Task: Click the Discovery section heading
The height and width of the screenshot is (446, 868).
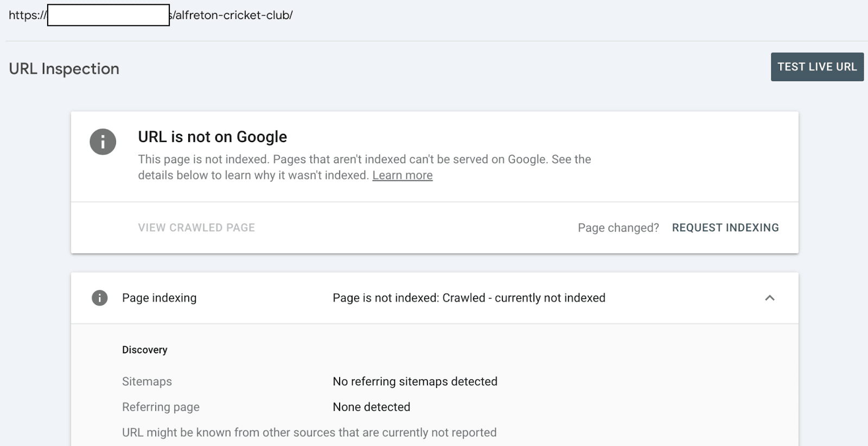Action: [x=144, y=350]
